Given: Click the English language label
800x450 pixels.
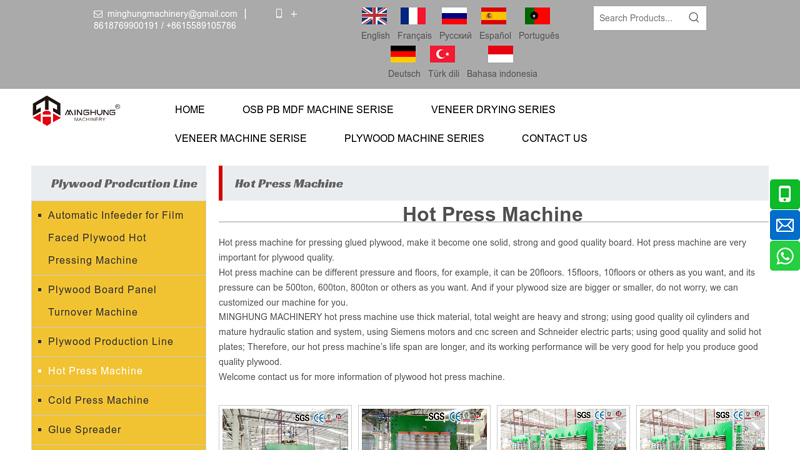Looking at the screenshot, I should [x=375, y=36].
